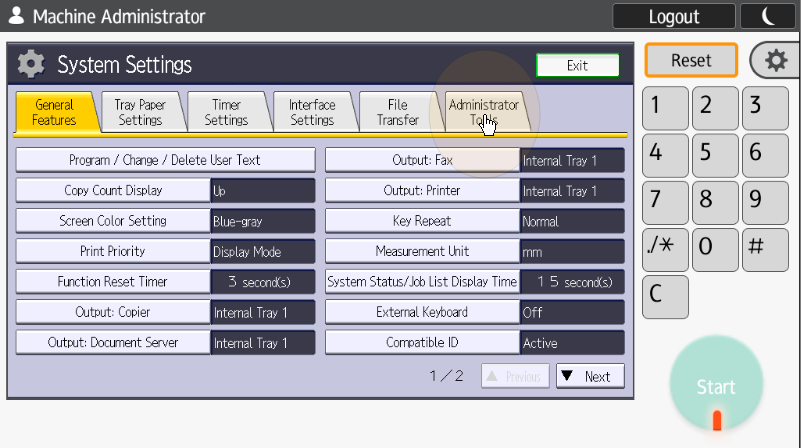Switch to the Administrator Tools tab
The image size is (801, 448).
[484, 112]
